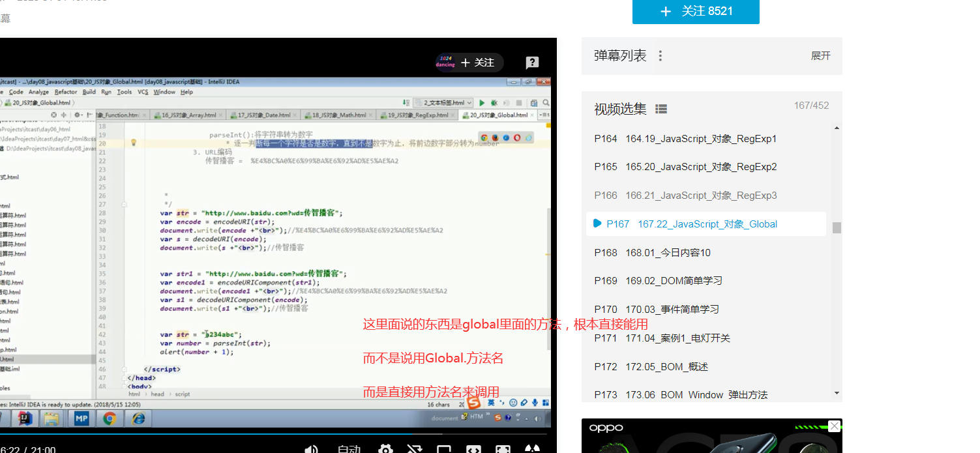Click the MP application taskbar icon
Viewport: 980px width, 453px height.
click(82, 418)
